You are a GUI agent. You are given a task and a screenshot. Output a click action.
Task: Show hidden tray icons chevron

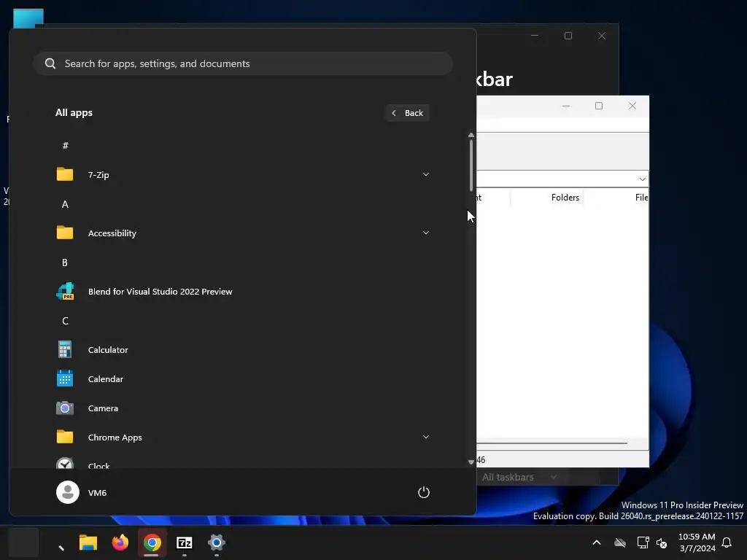597,542
